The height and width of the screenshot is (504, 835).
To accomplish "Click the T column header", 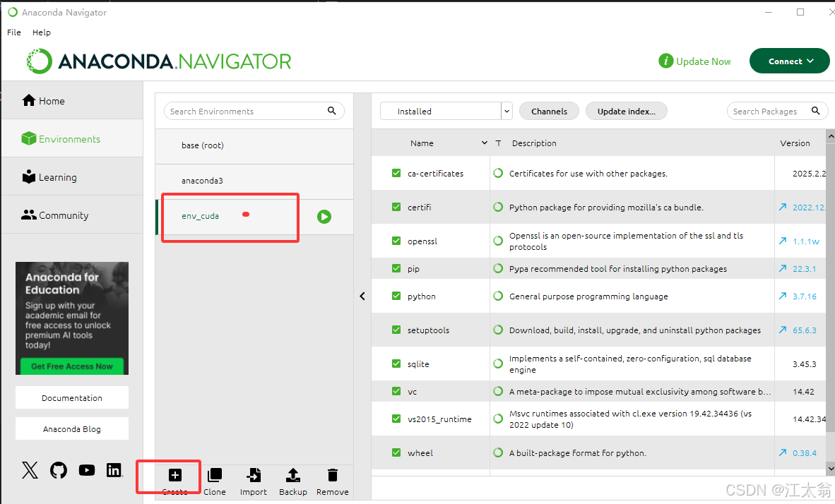I will click(499, 143).
